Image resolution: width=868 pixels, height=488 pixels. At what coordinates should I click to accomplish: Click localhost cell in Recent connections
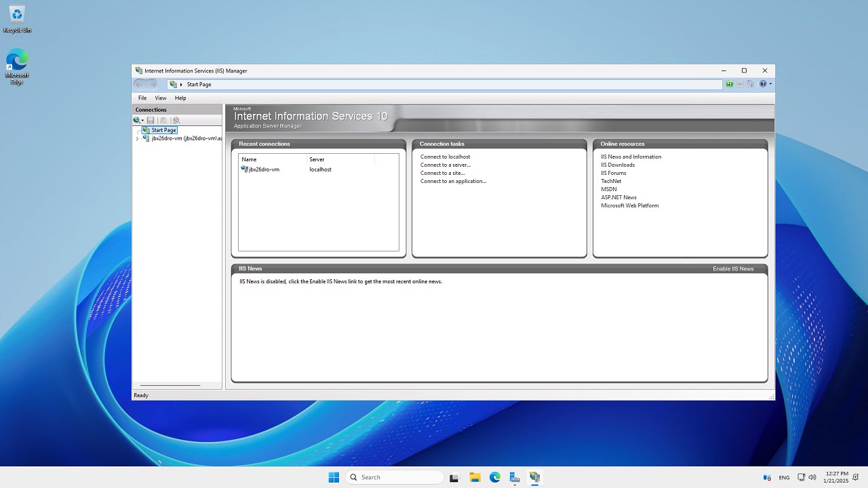point(320,169)
